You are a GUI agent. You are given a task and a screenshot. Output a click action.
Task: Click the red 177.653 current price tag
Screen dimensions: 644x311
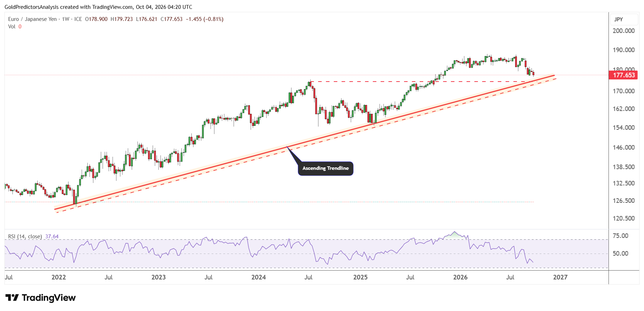pyautogui.click(x=624, y=75)
